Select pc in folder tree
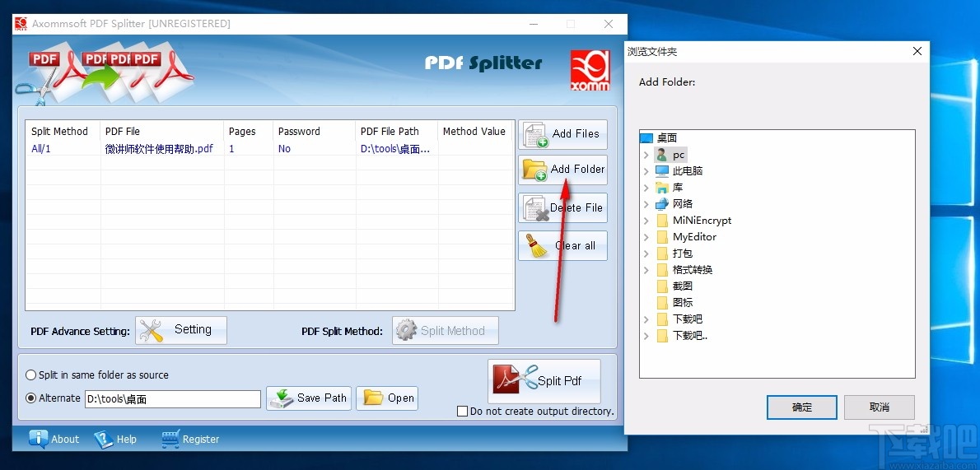 tap(679, 155)
